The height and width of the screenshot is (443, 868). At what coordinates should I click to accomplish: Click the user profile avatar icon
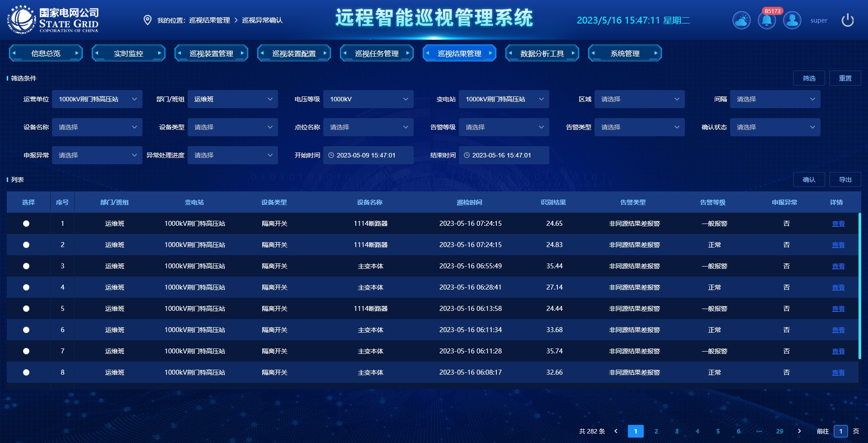coord(792,20)
